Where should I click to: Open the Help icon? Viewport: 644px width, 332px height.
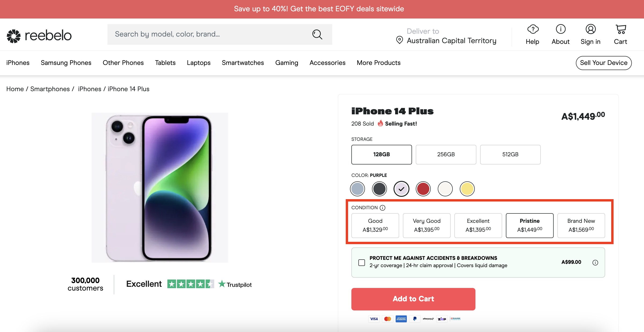tap(533, 29)
